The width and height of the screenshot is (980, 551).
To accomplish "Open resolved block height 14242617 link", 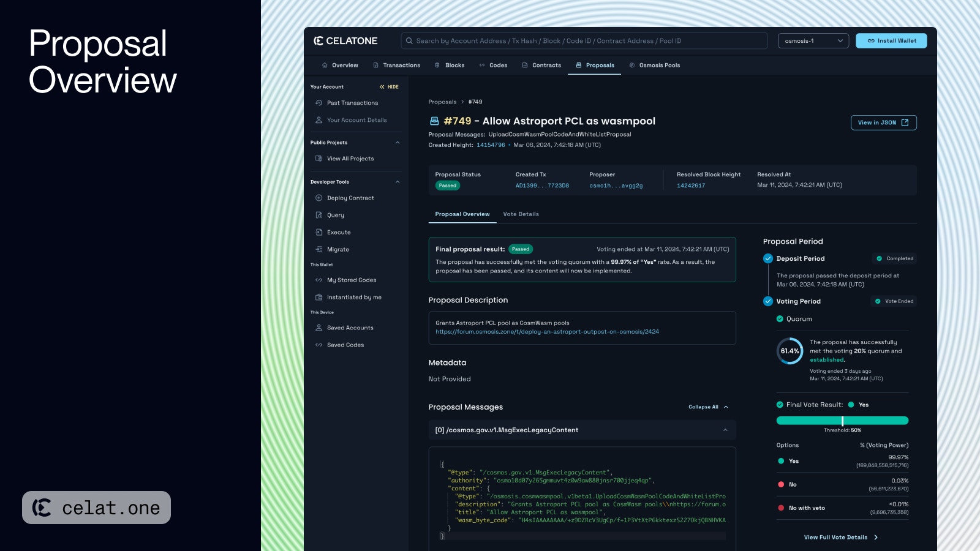I will [691, 186].
